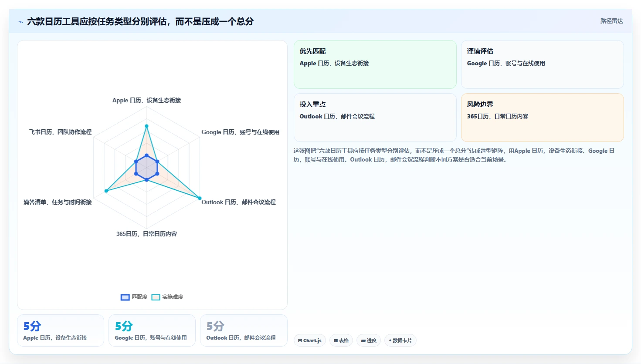
Task: Click radar axis label Outlook 日历，邮件会议流程
Action: pos(238,202)
